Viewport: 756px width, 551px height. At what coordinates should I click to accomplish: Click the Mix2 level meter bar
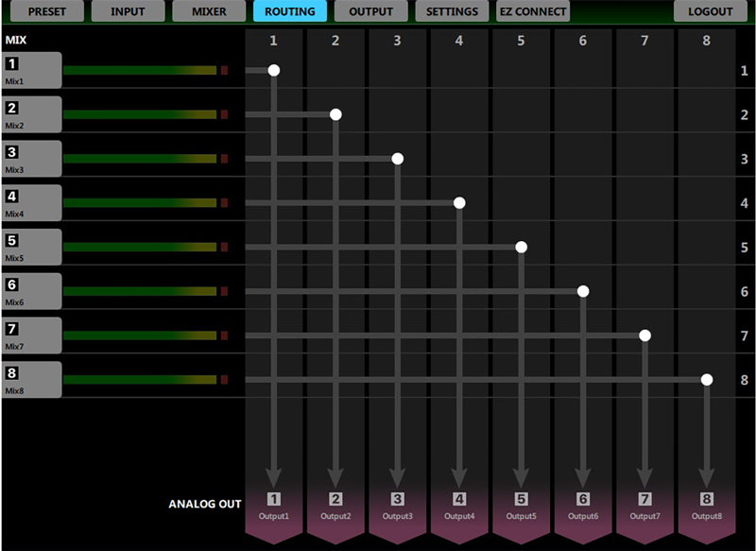(140, 114)
